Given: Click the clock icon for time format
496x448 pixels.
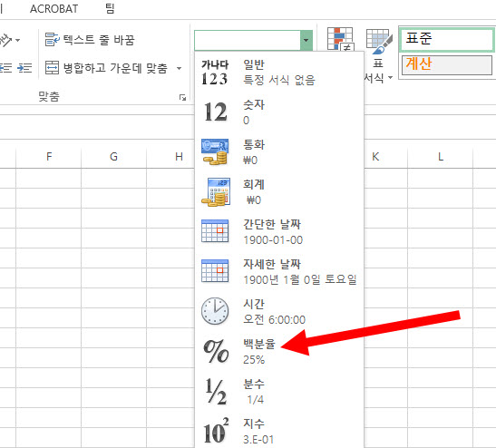Looking at the screenshot, I should click(x=215, y=311).
